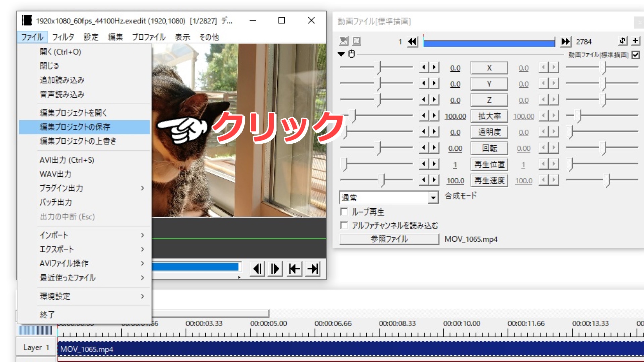
Task: Expand the インポート submenu
Action: pyautogui.click(x=84, y=235)
